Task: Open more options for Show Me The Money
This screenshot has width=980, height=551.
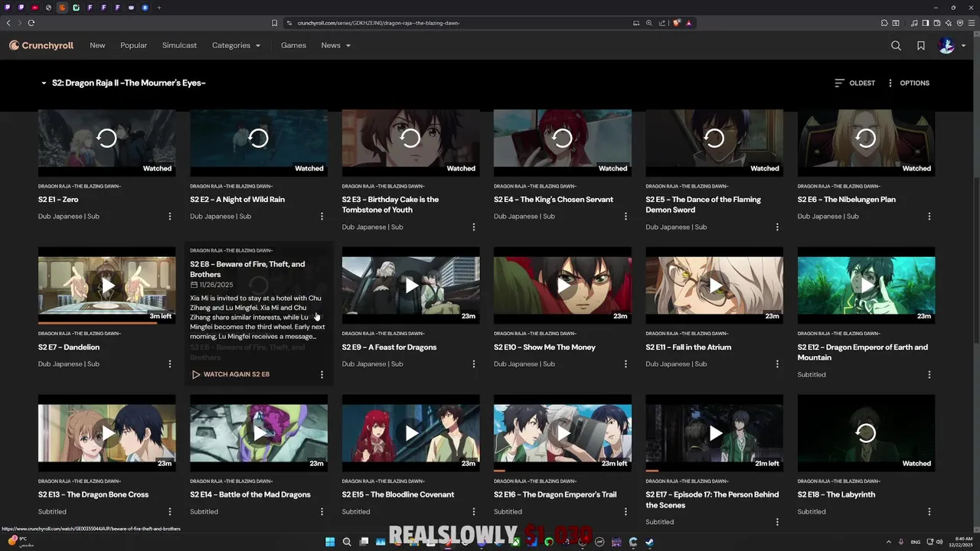Action: [626, 364]
